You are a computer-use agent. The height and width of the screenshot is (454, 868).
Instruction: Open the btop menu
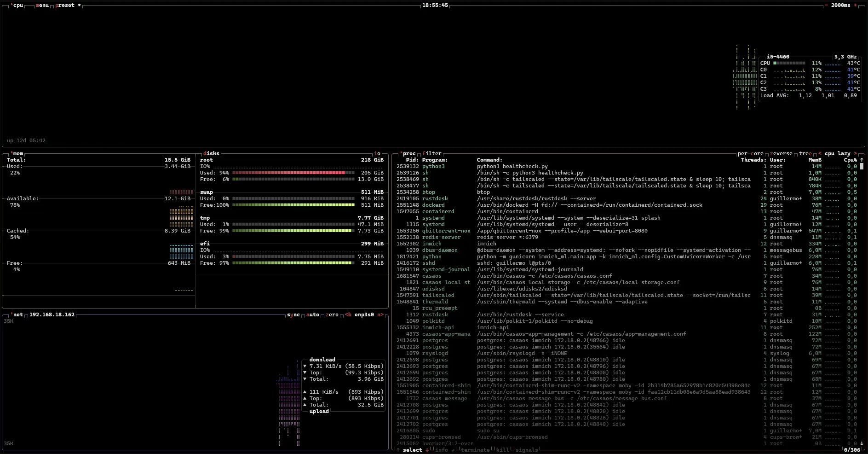click(x=42, y=5)
